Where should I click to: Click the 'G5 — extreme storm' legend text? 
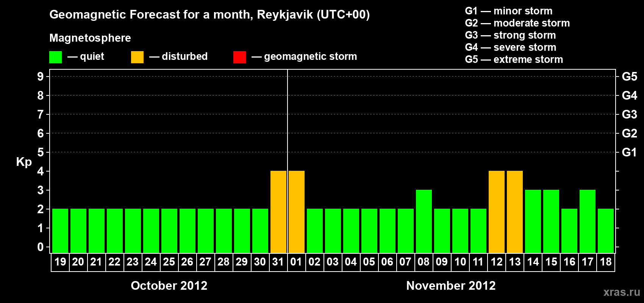[x=514, y=59]
